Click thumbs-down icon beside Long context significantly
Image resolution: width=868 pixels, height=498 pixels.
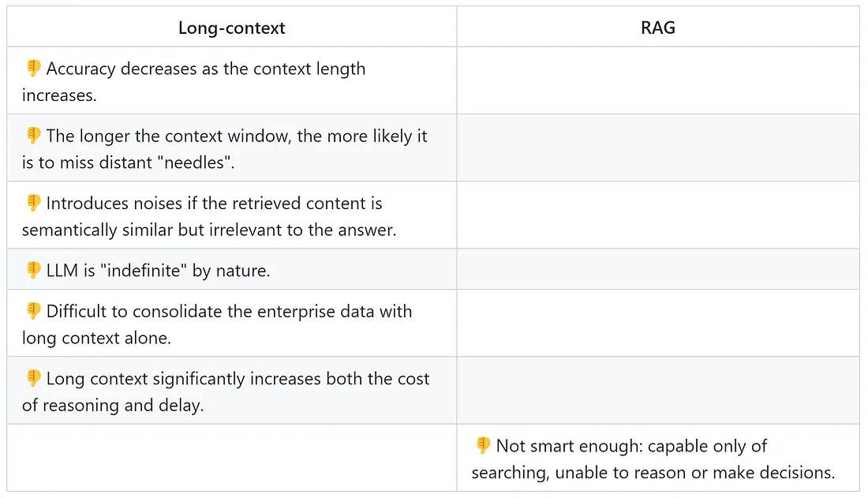pyautogui.click(x=33, y=378)
